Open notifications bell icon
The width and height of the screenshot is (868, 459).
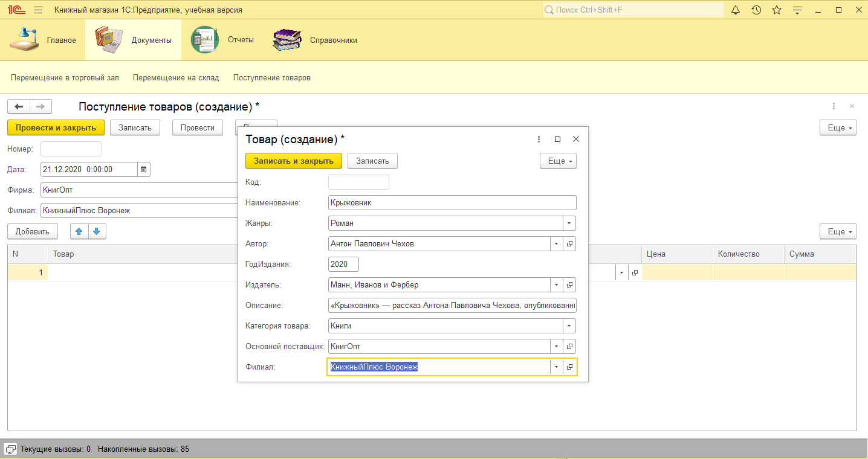coord(736,10)
